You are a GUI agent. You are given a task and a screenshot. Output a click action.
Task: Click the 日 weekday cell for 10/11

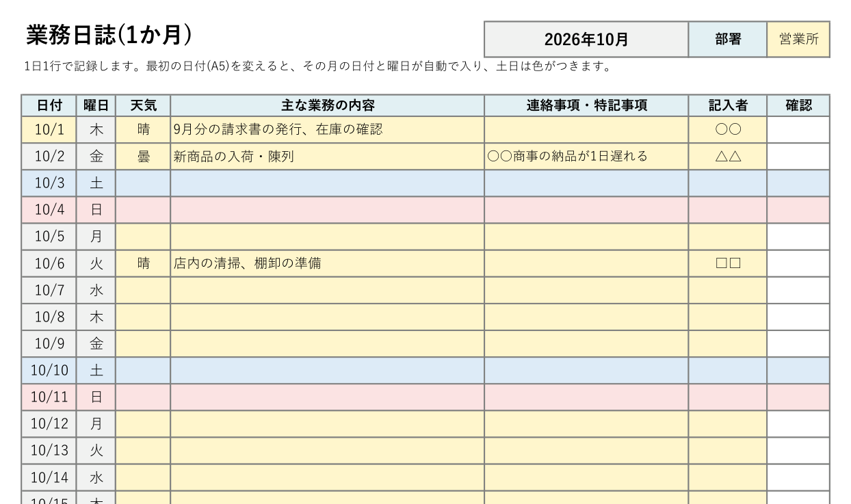pyautogui.click(x=96, y=397)
